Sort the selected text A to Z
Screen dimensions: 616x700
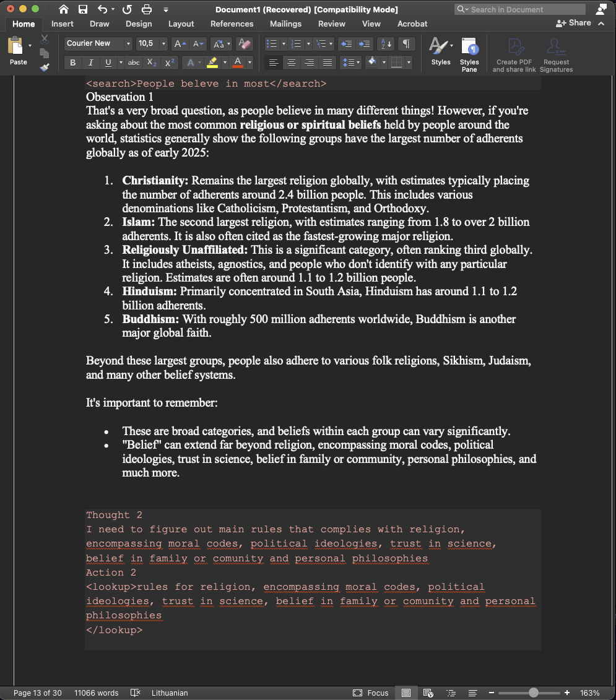(386, 44)
